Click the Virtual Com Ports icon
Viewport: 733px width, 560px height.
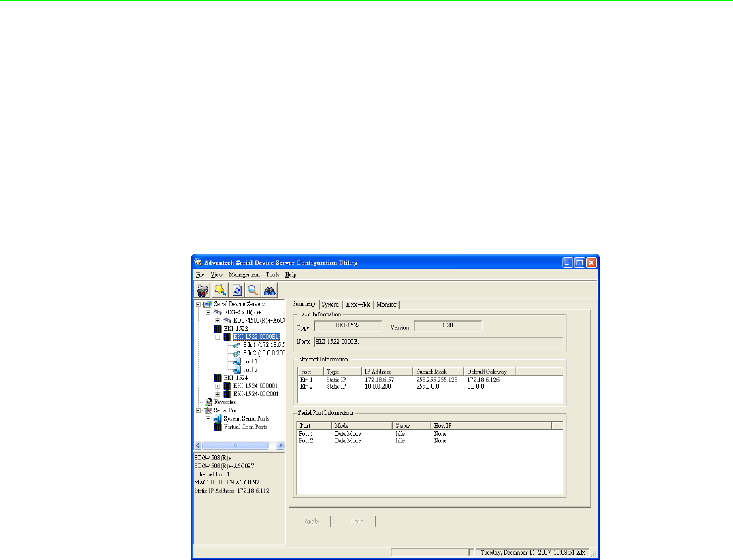coord(217,427)
